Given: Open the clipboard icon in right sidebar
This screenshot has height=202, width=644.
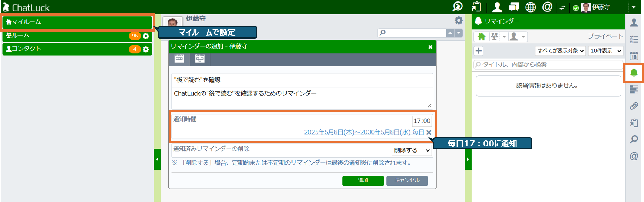Looking at the screenshot, I should point(634,123).
